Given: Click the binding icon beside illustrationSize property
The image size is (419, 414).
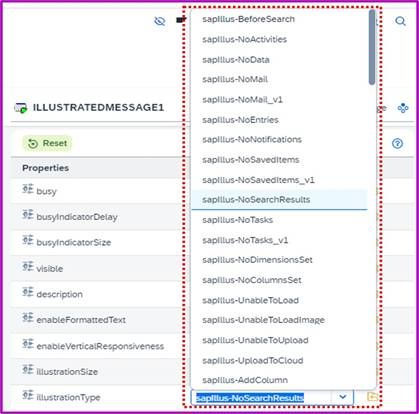Looking at the screenshot, I should pyautogui.click(x=28, y=369).
